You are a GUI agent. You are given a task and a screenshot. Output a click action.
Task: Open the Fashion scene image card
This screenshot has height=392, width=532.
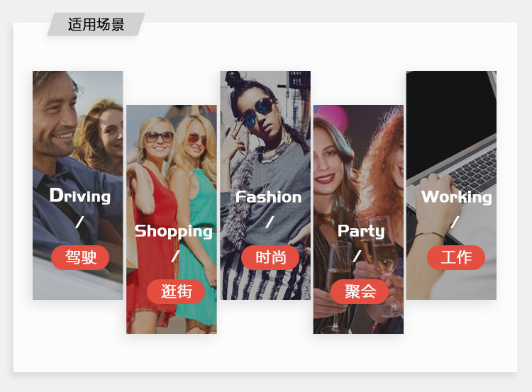265,185
